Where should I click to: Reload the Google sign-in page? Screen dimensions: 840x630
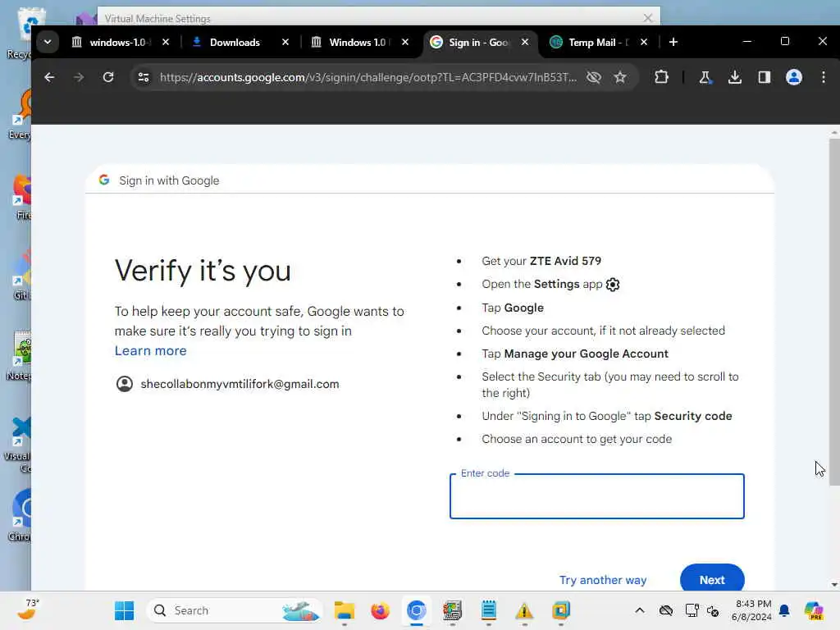(x=108, y=77)
